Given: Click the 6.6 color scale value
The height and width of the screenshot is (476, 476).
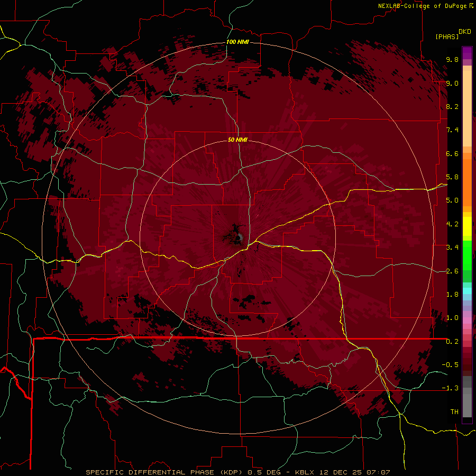Looking at the screenshot, I should [x=452, y=153].
